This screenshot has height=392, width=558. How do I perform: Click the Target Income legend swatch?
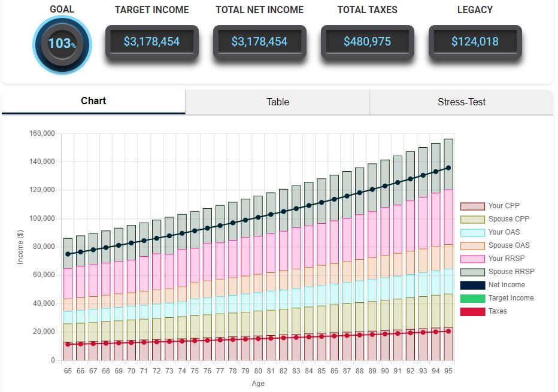click(x=472, y=298)
